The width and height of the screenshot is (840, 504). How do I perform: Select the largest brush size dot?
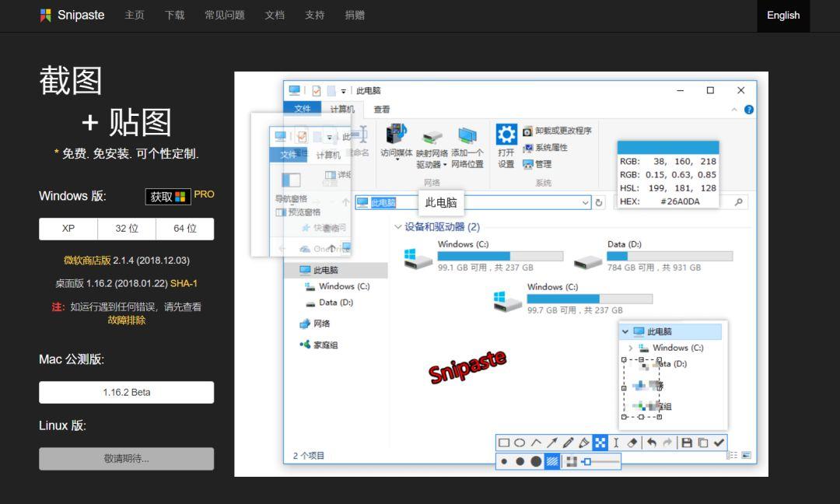tap(536, 461)
